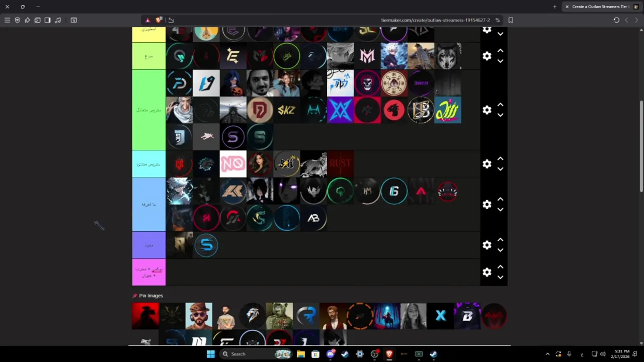The image size is (644, 362).
Task: Select the blue 'S' circle in purple tier
Action: 206,245
